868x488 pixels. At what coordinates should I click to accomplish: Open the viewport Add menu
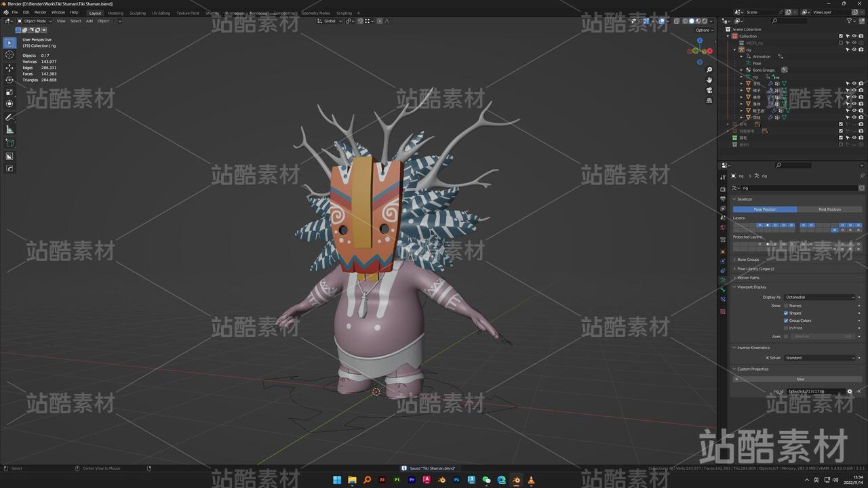89,21
